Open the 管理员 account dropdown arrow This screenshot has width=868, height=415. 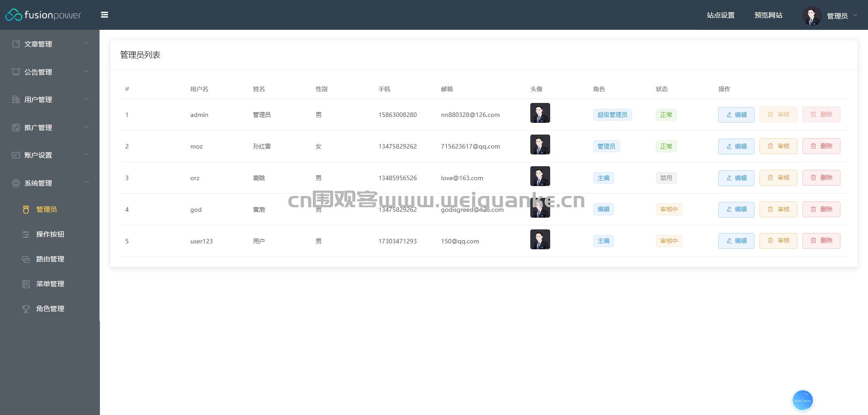tap(855, 15)
